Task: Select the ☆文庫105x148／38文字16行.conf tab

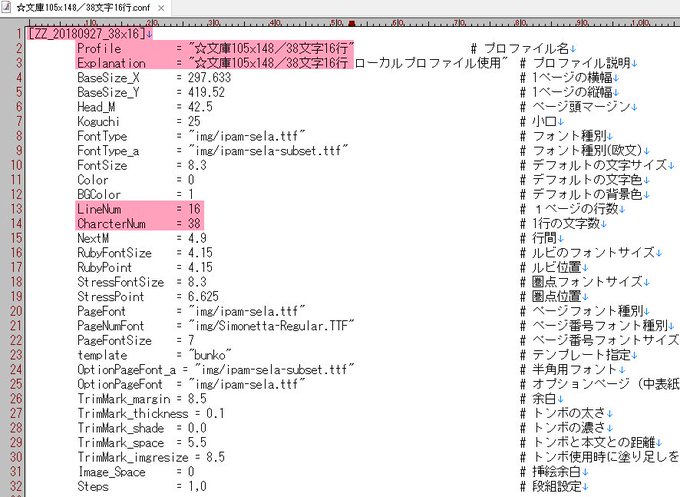Action: click(x=85, y=7)
